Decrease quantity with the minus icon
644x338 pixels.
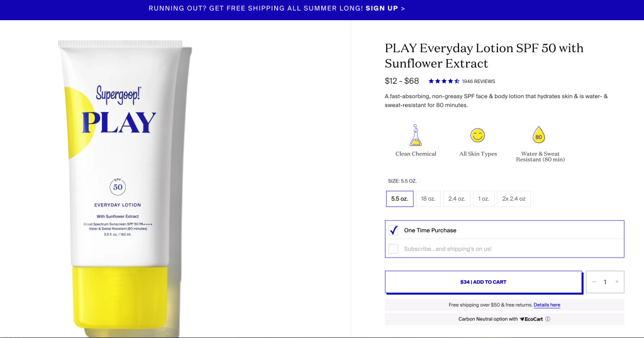pyautogui.click(x=594, y=282)
